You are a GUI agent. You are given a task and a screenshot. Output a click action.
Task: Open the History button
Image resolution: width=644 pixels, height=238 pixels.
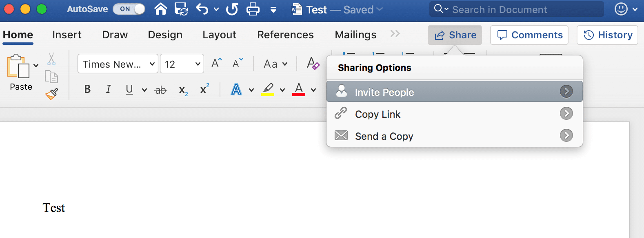tap(607, 35)
